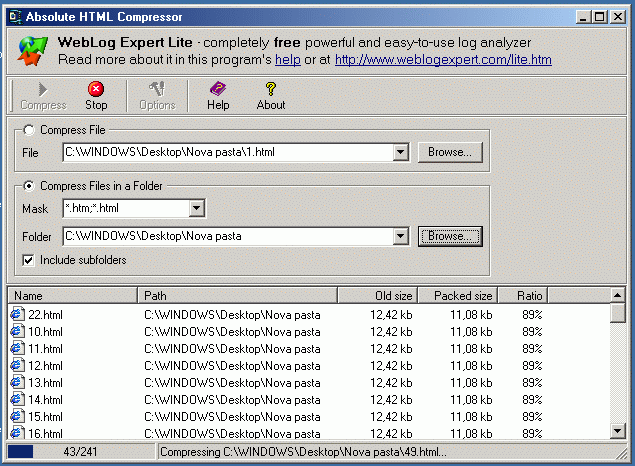Expand the Folder path dropdown
This screenshot has height=466, width=635.
pyautogui.click(x=401, y=236)
